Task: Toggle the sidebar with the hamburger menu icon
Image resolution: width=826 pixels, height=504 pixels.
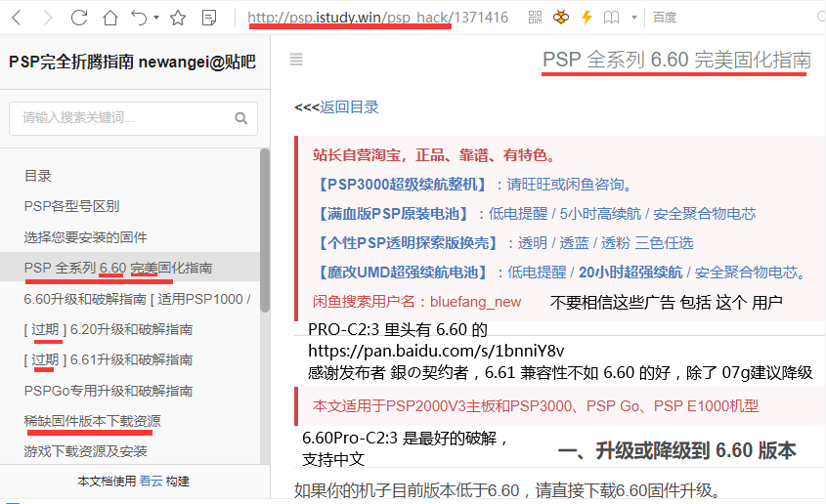Action: point(296,60)
